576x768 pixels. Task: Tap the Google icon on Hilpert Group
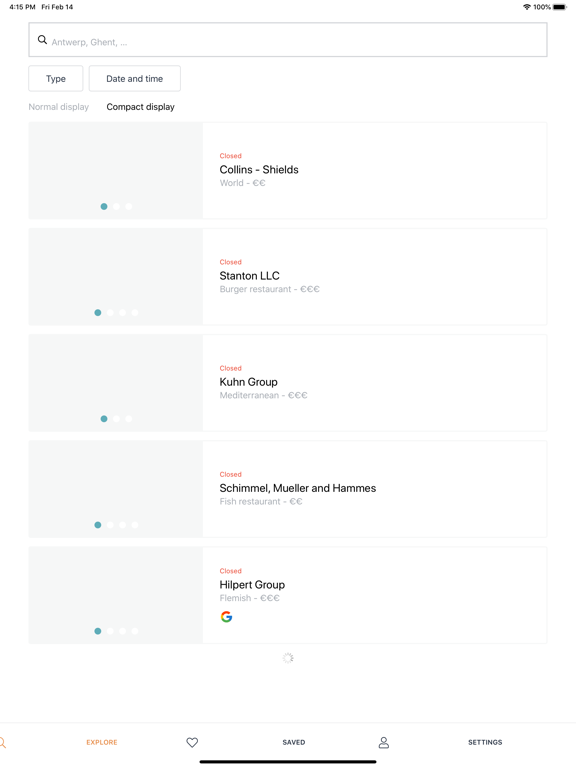[x=226, y=617]
